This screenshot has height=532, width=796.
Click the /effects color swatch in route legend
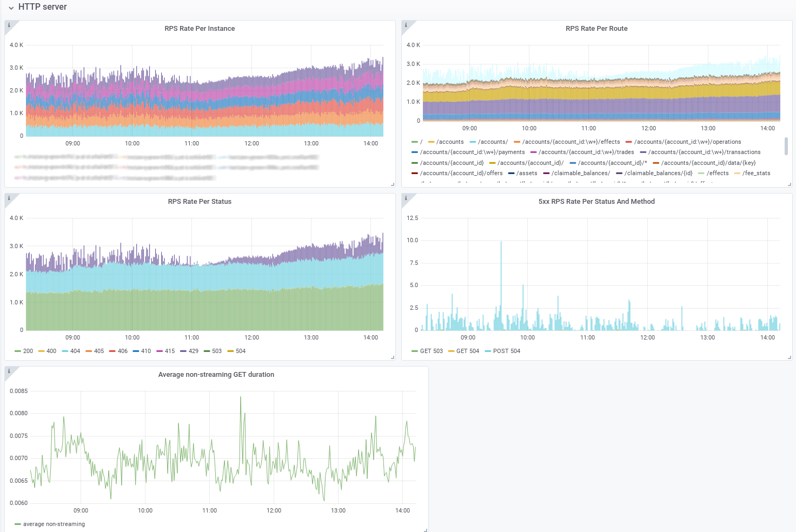(x=701, y=174)
